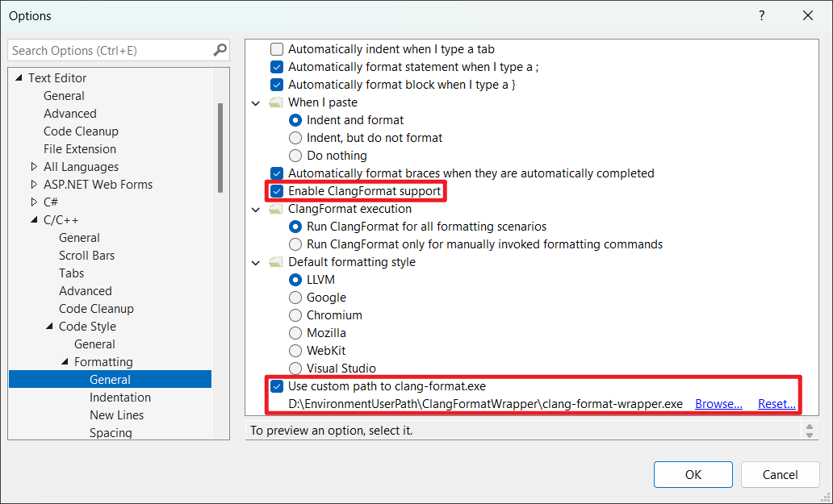
Task: Click the search magnifier icon in Search Options
Action: [220, 50]
